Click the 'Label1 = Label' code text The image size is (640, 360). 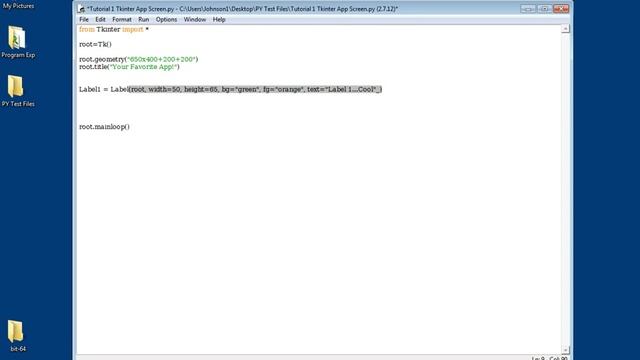(104, 89)
